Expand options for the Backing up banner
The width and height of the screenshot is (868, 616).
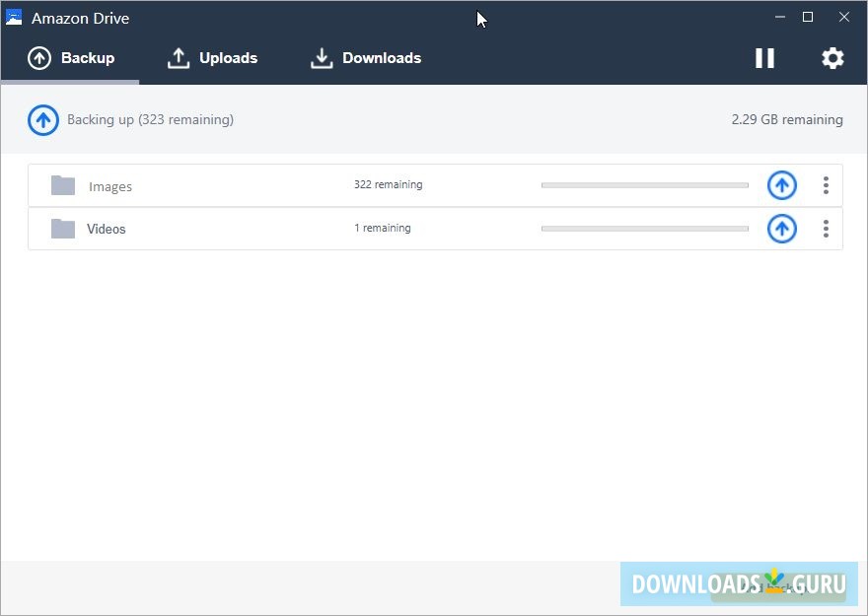click(x=42, y=119)
